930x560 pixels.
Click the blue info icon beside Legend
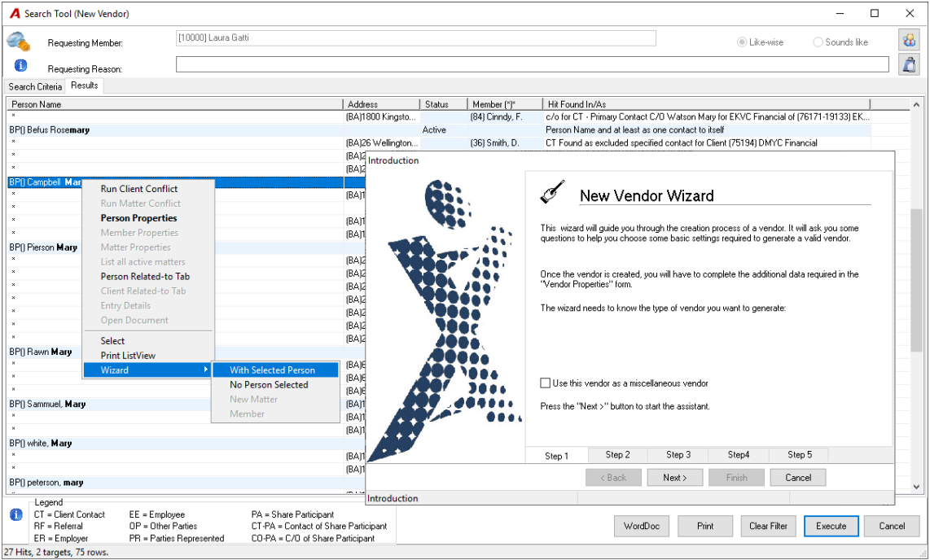16,515
